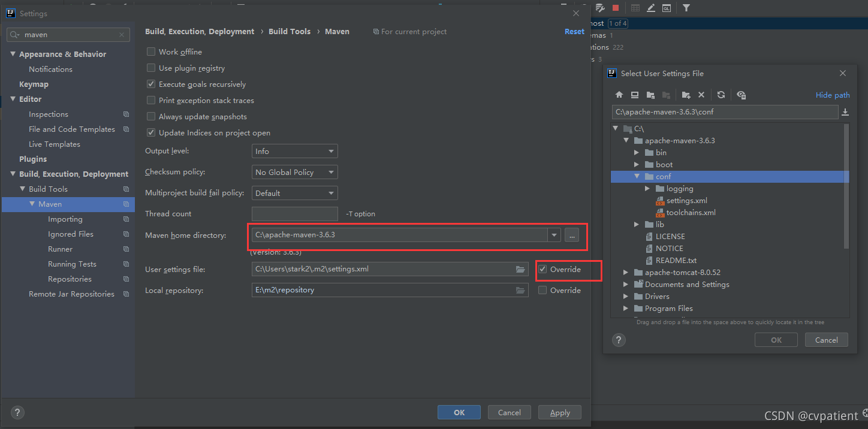Check Override for Local repository

542,290
